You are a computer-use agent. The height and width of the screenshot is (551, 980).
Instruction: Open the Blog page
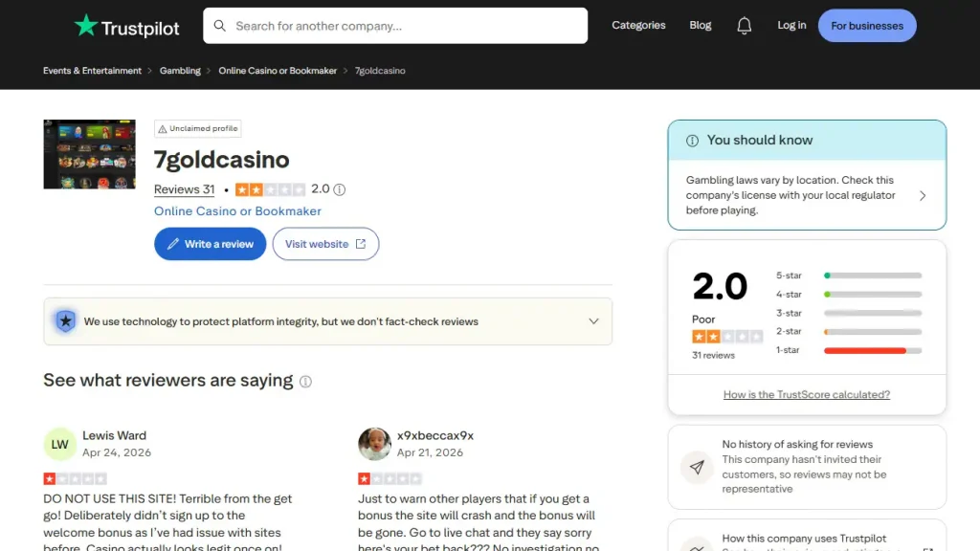(x=700, y=26)
